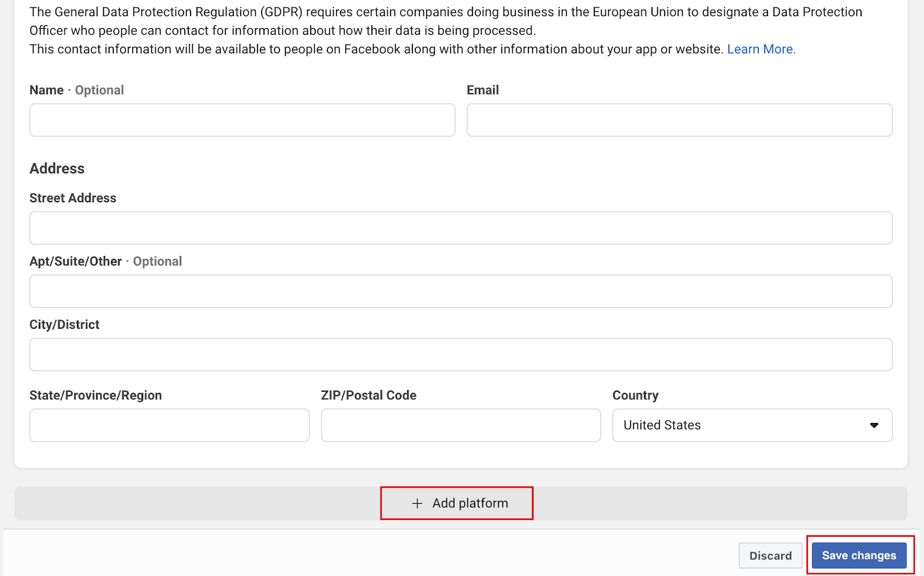This screenshot has height=576, width=924.
Task: Open the Learn More link
Action: click(761, 49)
